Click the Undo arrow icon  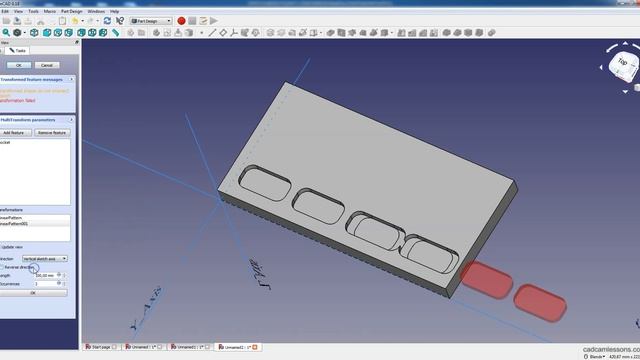[75, 21]
